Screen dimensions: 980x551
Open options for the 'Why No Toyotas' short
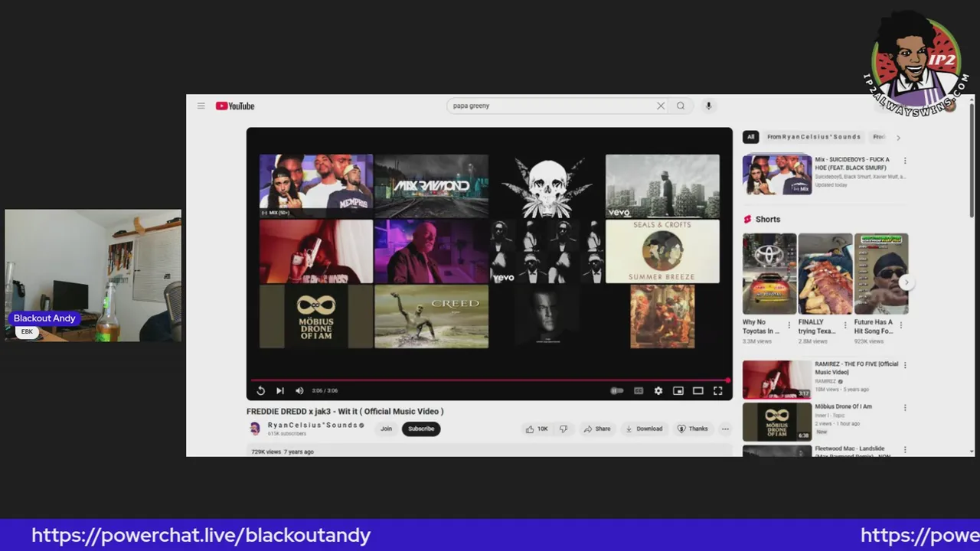point(789,324)
